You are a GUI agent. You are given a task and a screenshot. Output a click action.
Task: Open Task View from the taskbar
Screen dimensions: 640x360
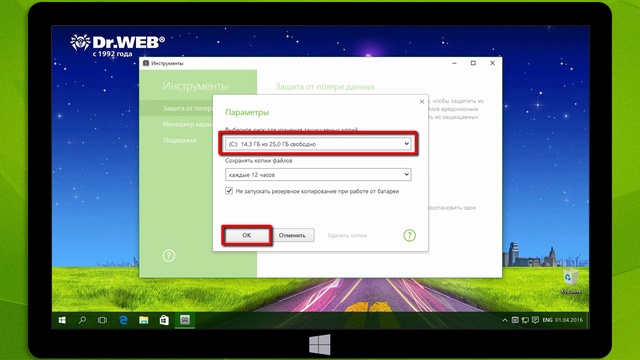102,320
